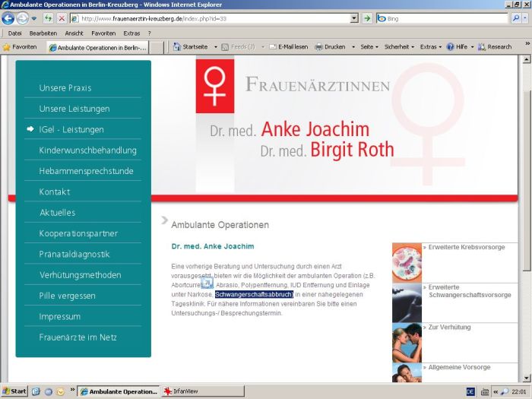This screenshot has width=532, height=399.
Task: Open Aktuelles navigation link
Action: [57, 212]
